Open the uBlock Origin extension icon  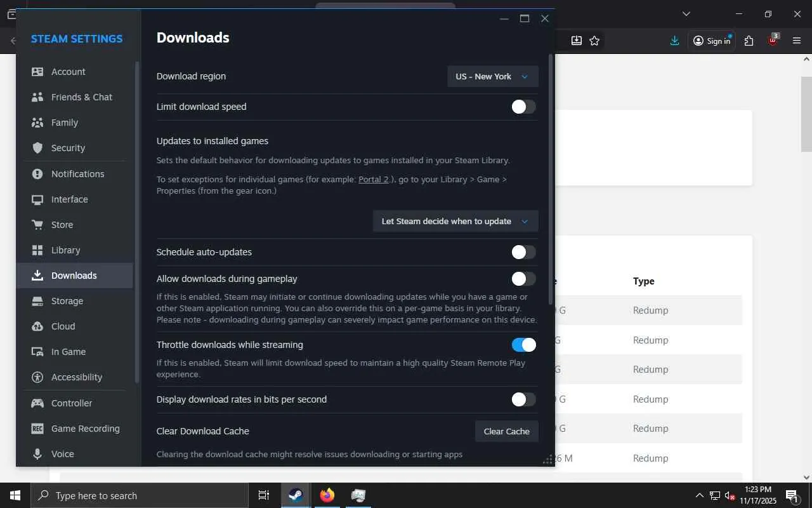(773, 40)
